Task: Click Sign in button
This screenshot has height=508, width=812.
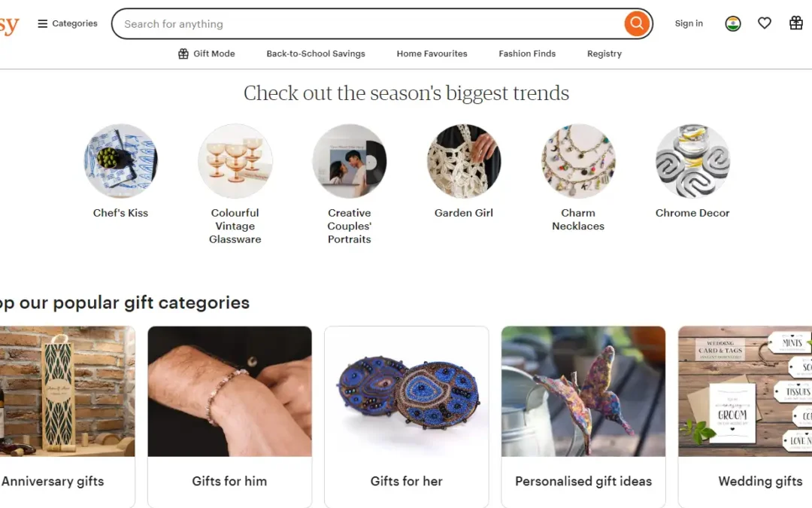Action: [689, 23]
